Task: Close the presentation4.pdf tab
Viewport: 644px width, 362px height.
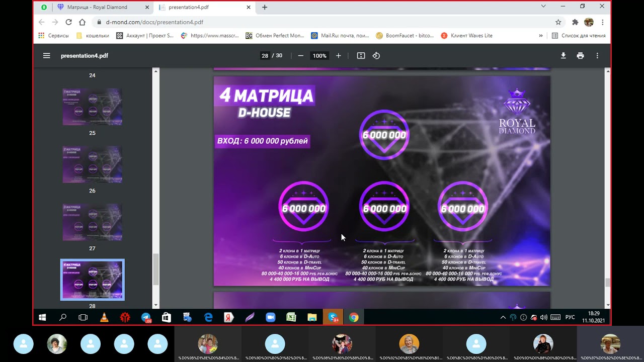Action: coord(249,7)
